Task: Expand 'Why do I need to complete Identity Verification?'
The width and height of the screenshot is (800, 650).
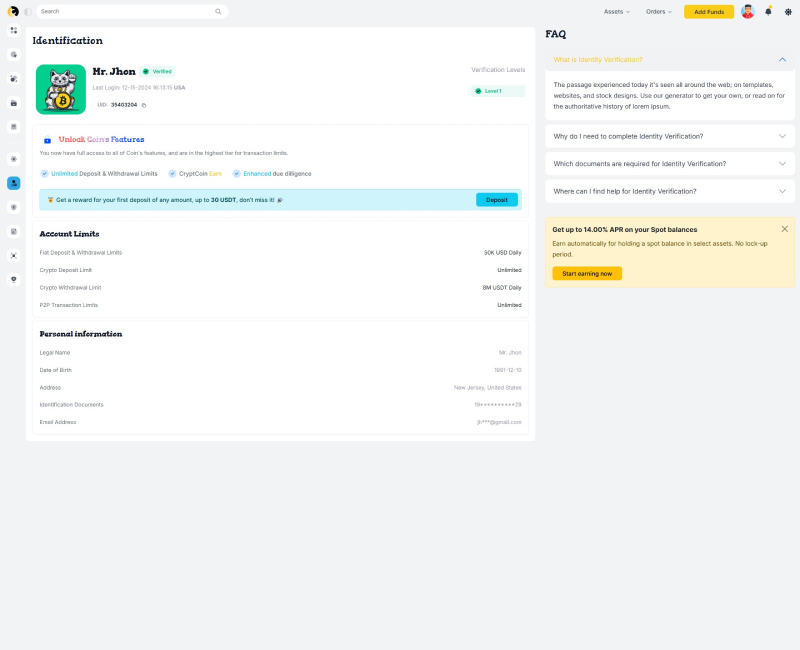Action: (669, 136)
